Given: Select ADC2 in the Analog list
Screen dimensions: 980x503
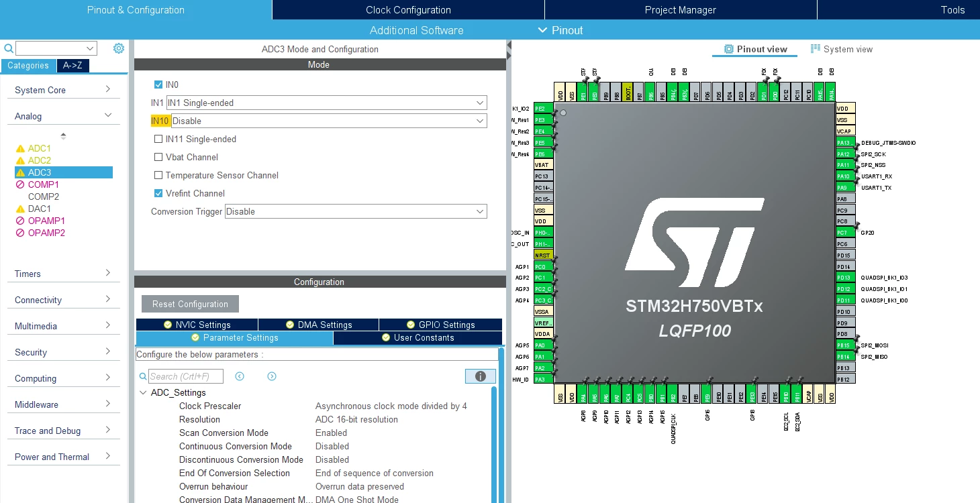Looking at the screenshot, I should (x=40, y=160).
